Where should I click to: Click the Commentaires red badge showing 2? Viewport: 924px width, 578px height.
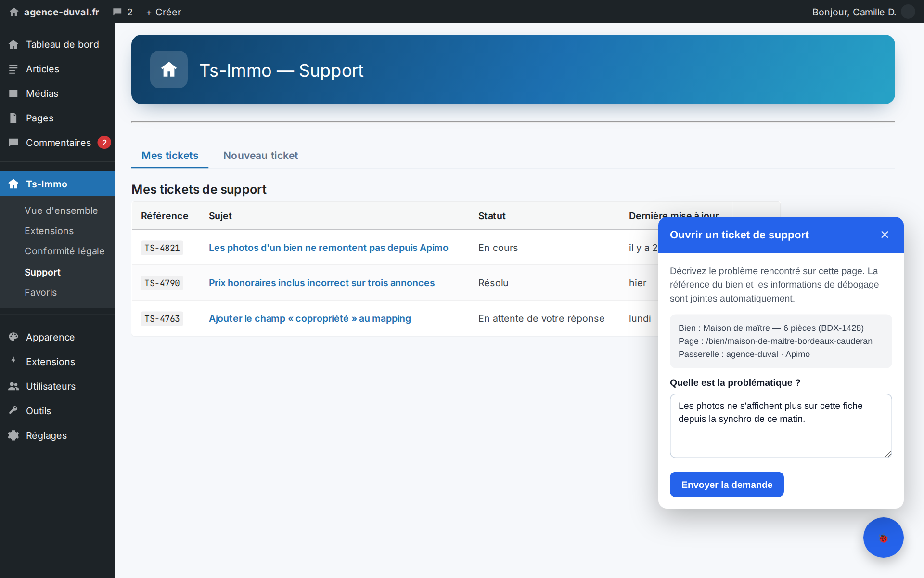tap(104, 143)
